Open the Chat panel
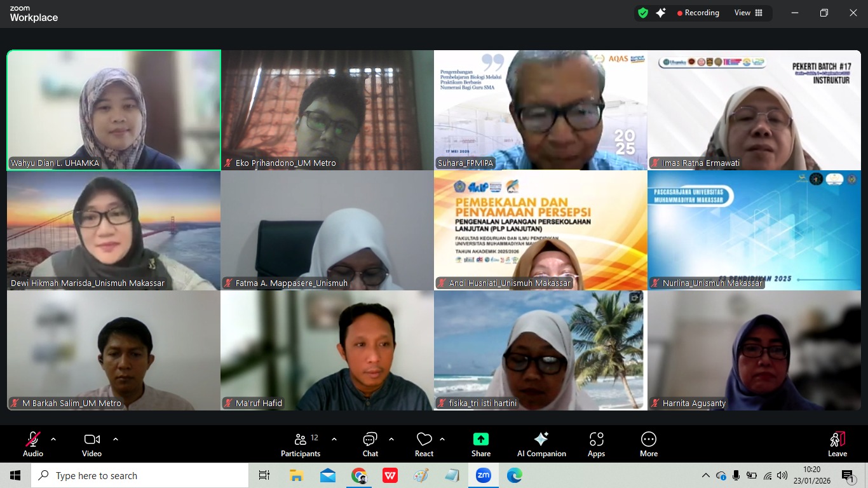Image resolution: width=868 pixels, height=488 pixels. tap(370, 444)
